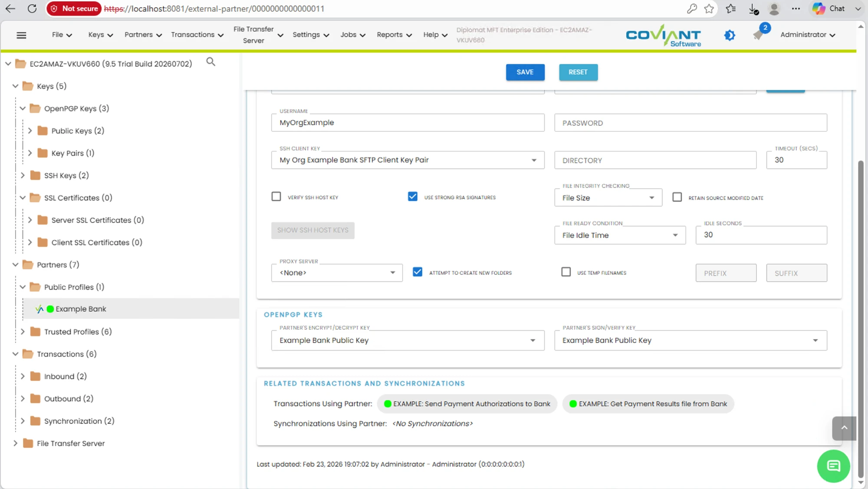The width and height of the screenshot is (868, 489).
Task: Collapse the Partners tree node
Action: point(15,265)
